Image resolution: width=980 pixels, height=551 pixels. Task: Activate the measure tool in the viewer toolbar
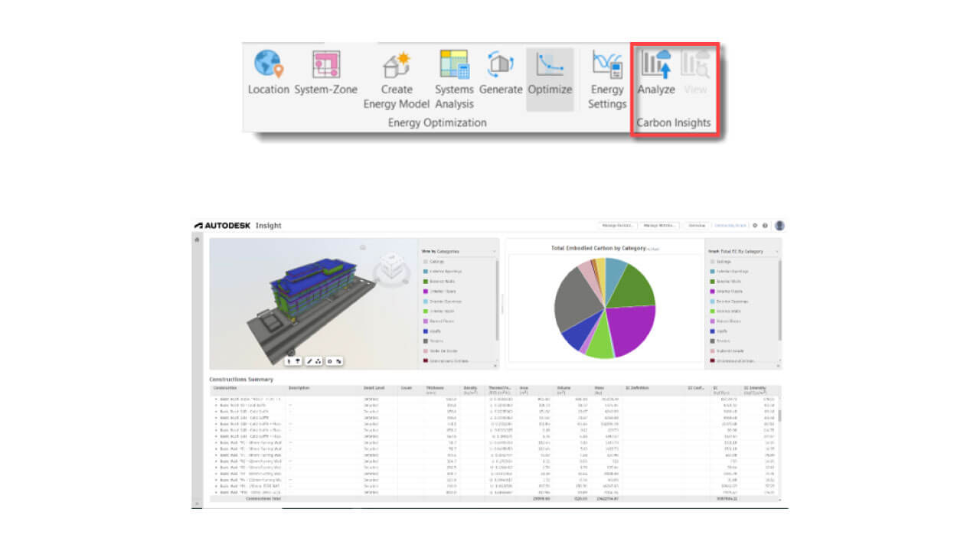(310, 360)
